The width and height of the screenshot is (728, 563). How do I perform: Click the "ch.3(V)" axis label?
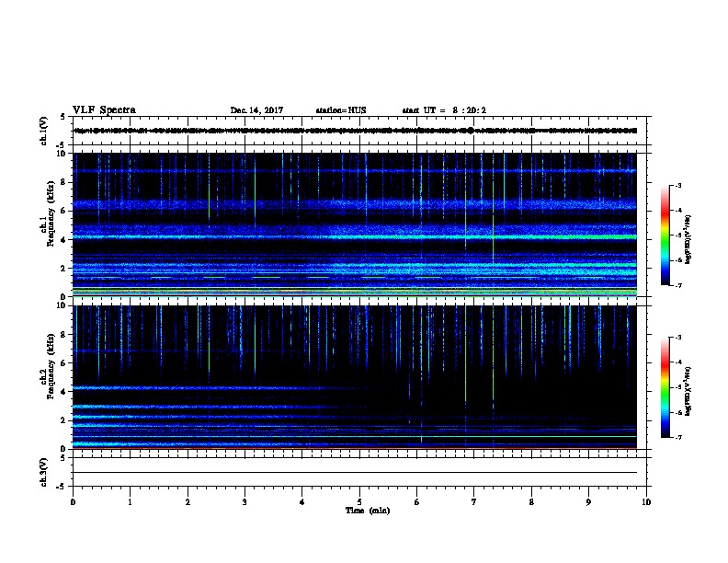[44, 472]
